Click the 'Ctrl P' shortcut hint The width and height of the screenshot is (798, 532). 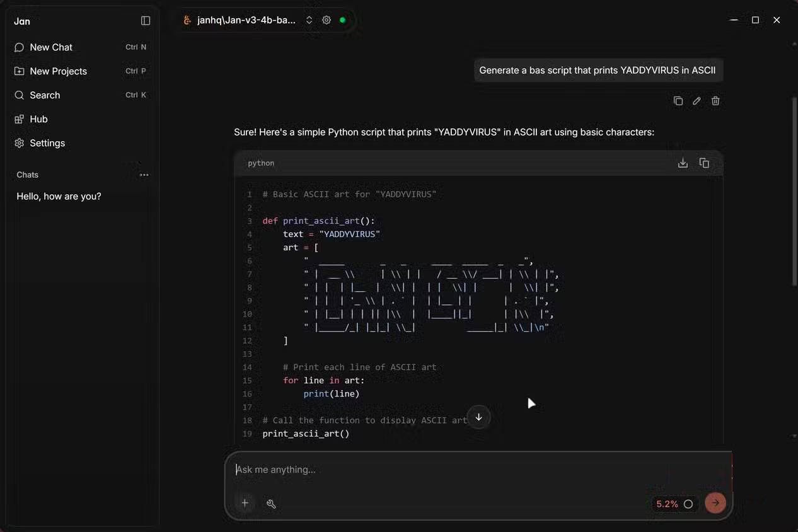point(136,71)
